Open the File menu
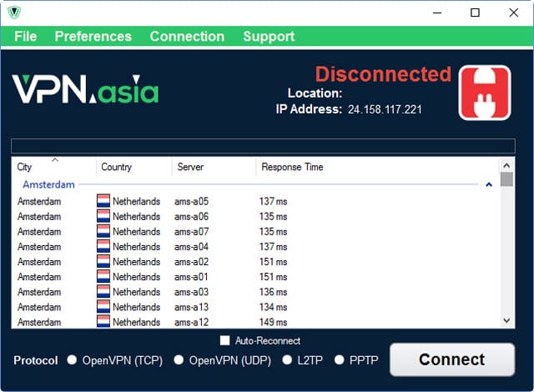 pos(26,36)
